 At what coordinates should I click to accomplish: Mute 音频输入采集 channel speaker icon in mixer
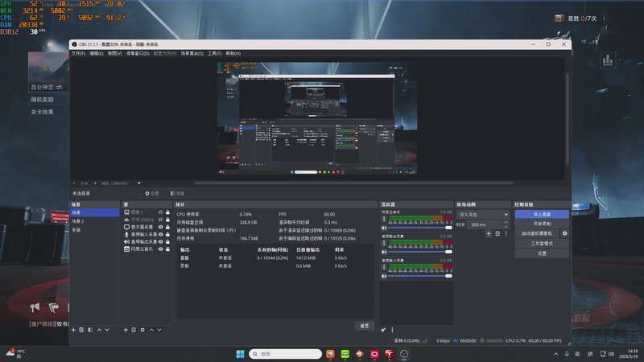coord(384,276)
